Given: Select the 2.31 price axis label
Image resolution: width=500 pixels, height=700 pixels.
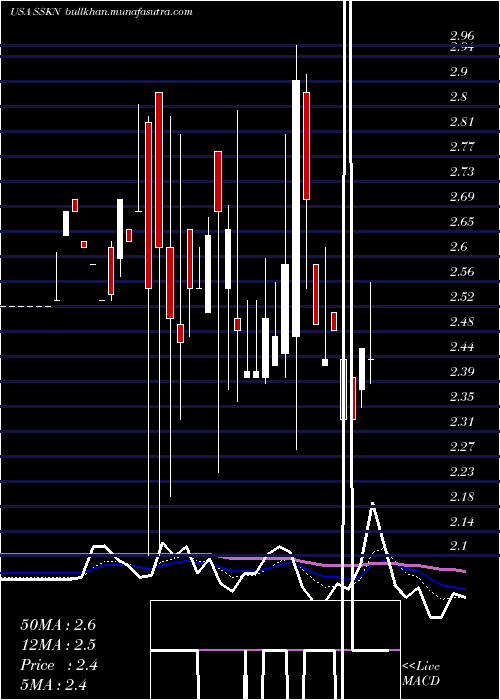Looking at the screenshot, I should [x=461, y=421].
